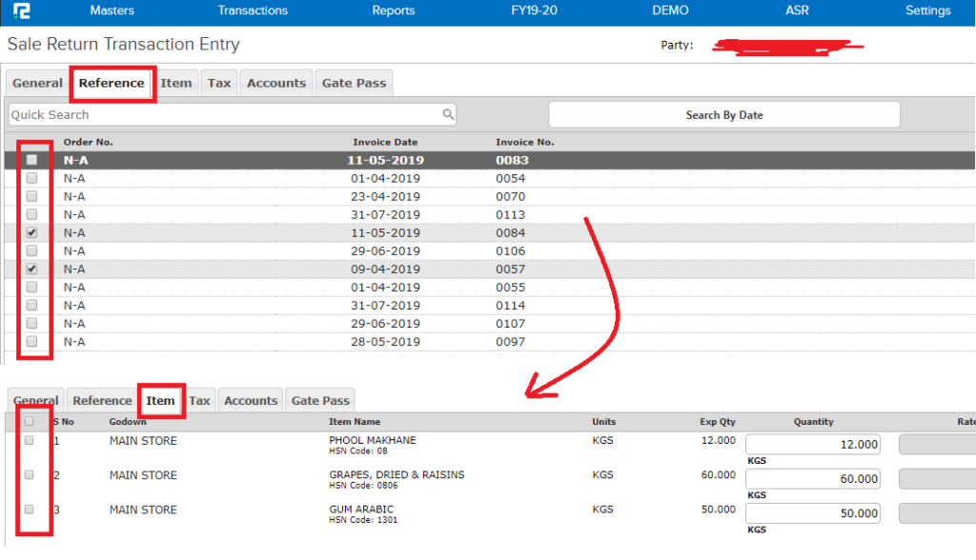Viewport: 976px width, 560px height.
Task: Open the Accounts tab
Action: 276,83
